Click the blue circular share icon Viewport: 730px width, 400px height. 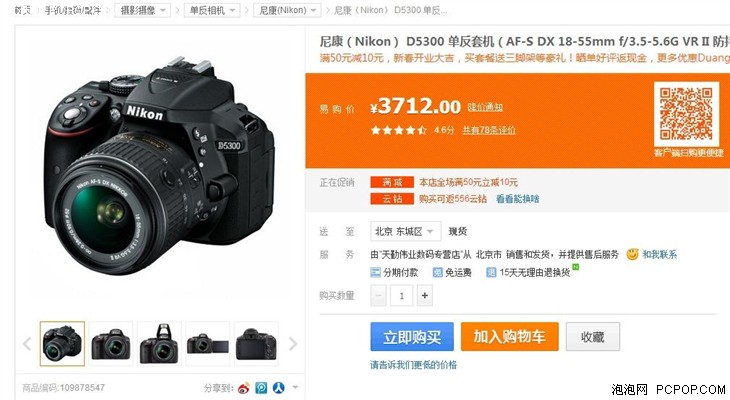[261, 388]
